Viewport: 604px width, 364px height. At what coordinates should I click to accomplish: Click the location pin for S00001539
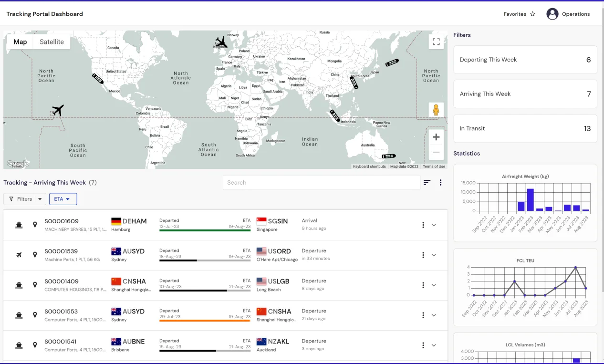35,255
